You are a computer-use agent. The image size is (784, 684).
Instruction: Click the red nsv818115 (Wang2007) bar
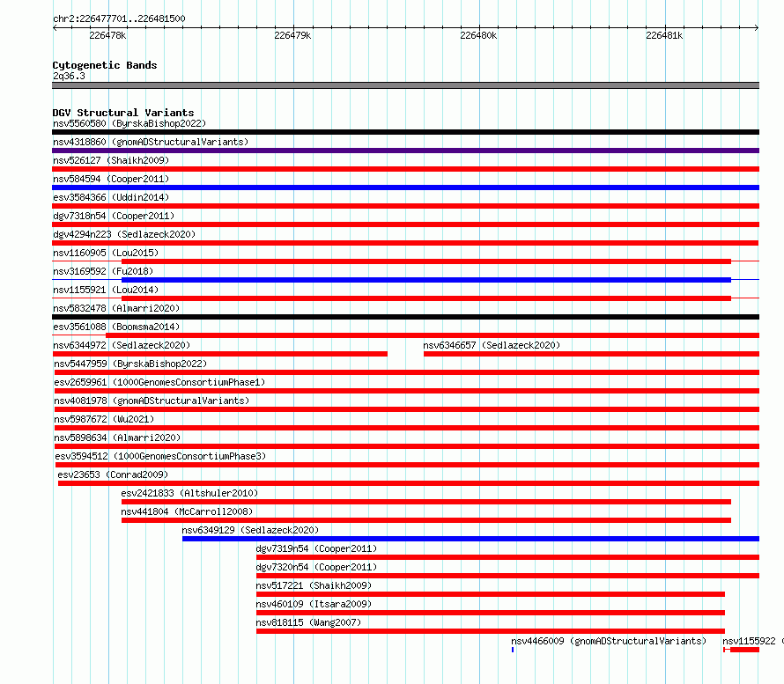tap(491, 631)
